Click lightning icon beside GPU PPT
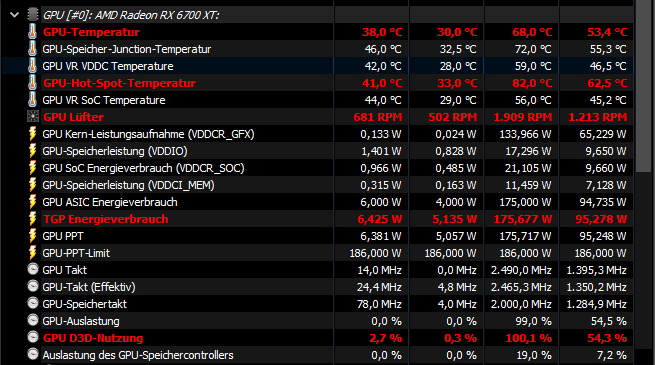655x365 pixels. (x=33, y=236)
